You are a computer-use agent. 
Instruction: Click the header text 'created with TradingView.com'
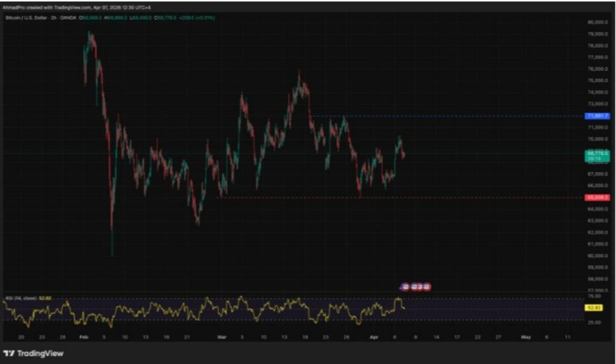[58, 7]
